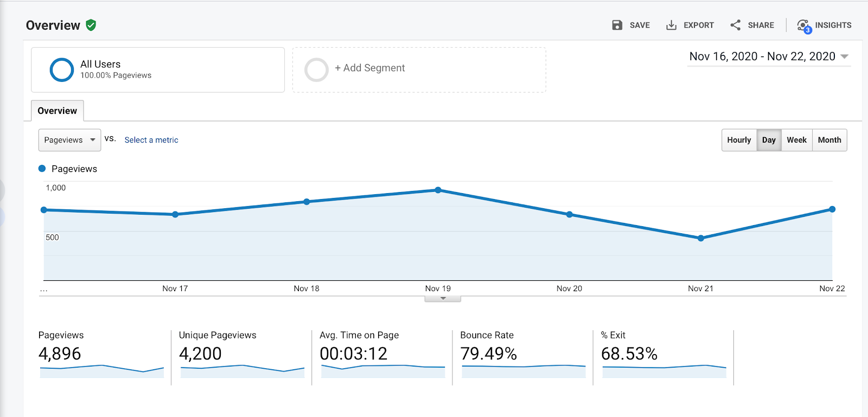Select the Bounce Rate metric sparkline
The width and height of the screenshot is (868, 417).
coord(523,371)
